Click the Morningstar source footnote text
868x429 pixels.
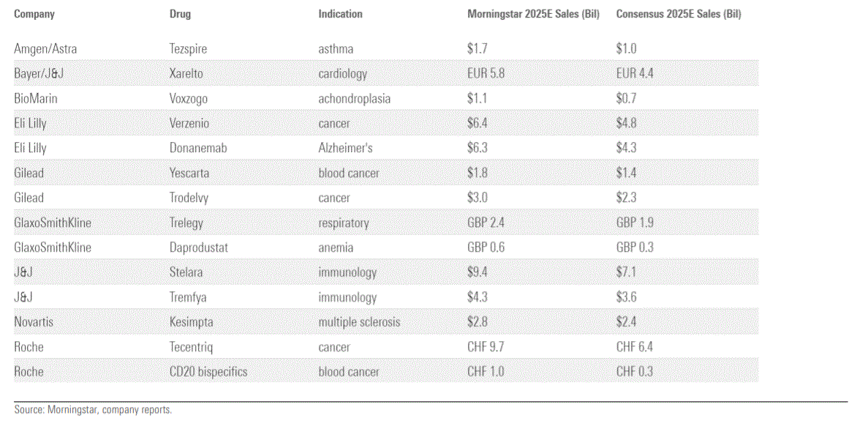click(x=93, y=410)
